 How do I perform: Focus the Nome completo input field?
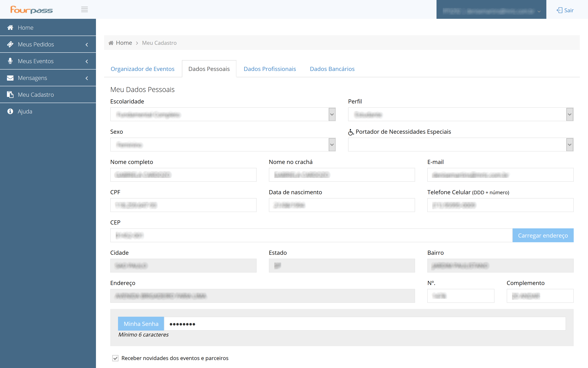point(183,175)
